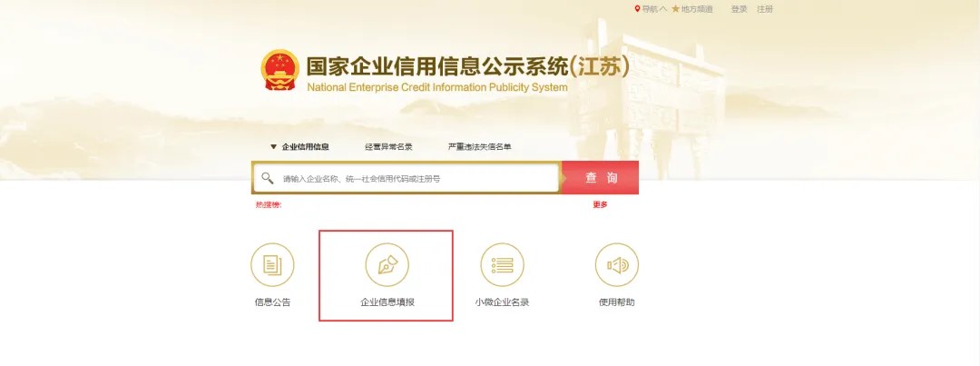
Task: Open the 信息公告 document icon
Action: 272,264
